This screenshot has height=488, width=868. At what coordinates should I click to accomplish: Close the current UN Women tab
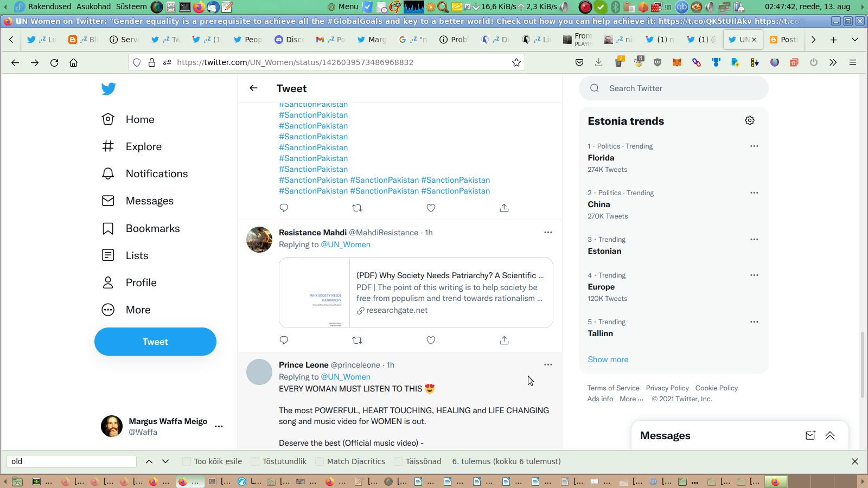tap(754, 40)
